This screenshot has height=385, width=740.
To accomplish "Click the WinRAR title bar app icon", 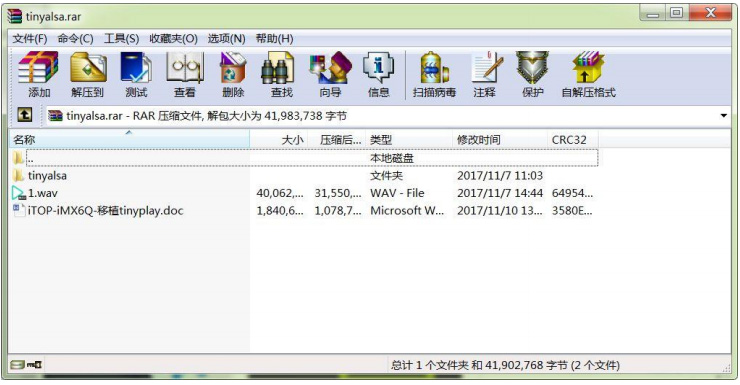I will (15, 17).
